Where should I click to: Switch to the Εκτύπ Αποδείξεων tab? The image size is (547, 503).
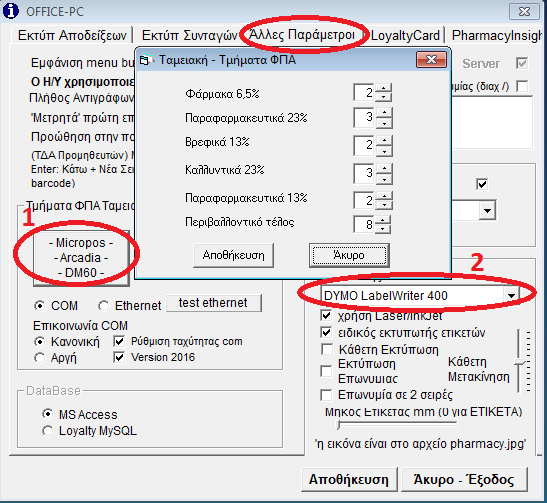[72, 35]
